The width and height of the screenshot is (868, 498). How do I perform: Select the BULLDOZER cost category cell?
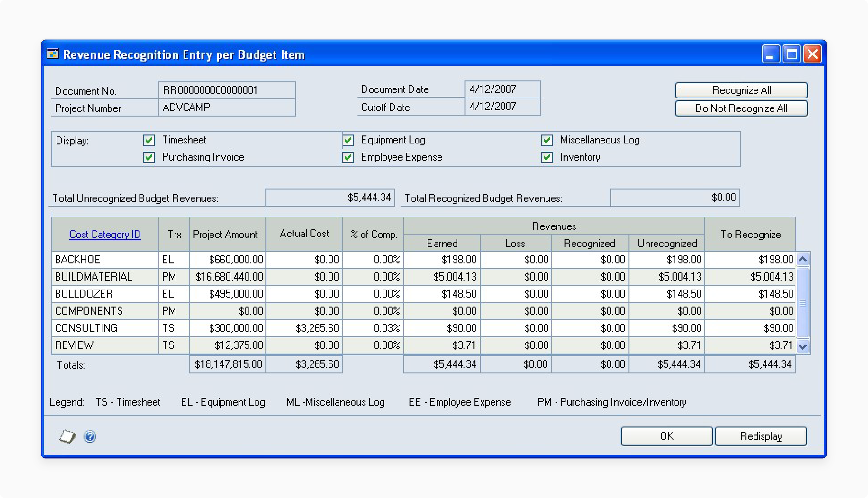point(105,294)
